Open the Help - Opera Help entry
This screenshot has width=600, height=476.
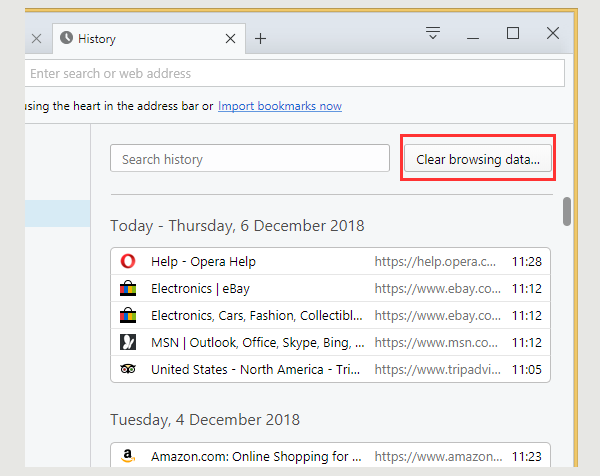tap(331, 261)
